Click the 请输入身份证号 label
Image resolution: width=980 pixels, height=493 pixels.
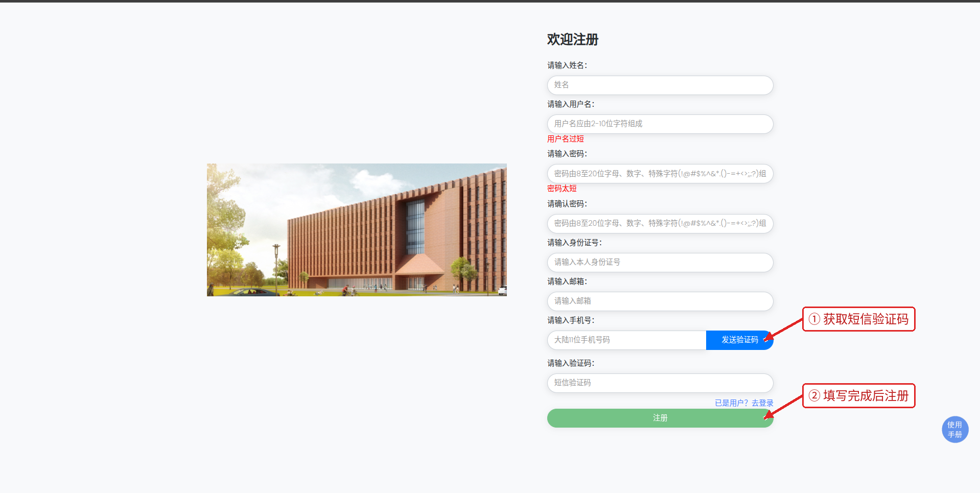pos(574,243)
